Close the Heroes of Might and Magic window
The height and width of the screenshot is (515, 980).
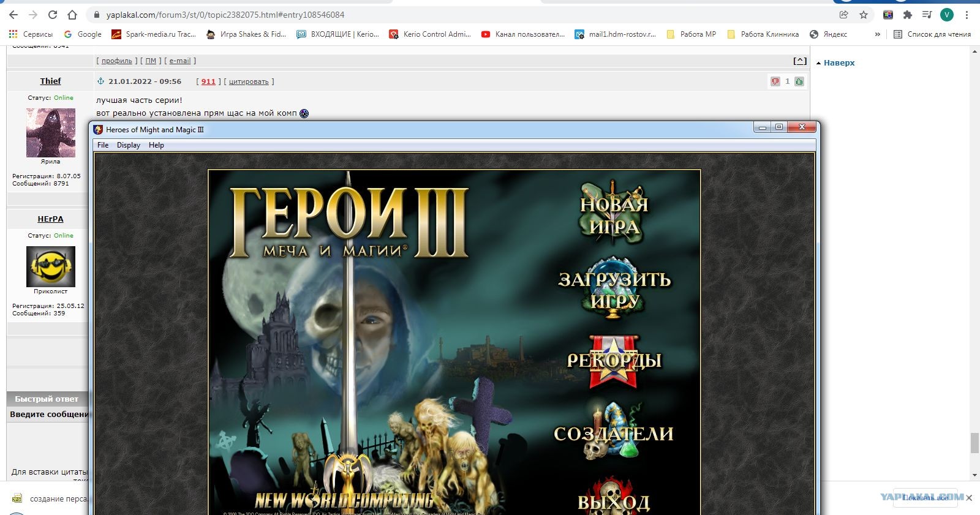802,127
